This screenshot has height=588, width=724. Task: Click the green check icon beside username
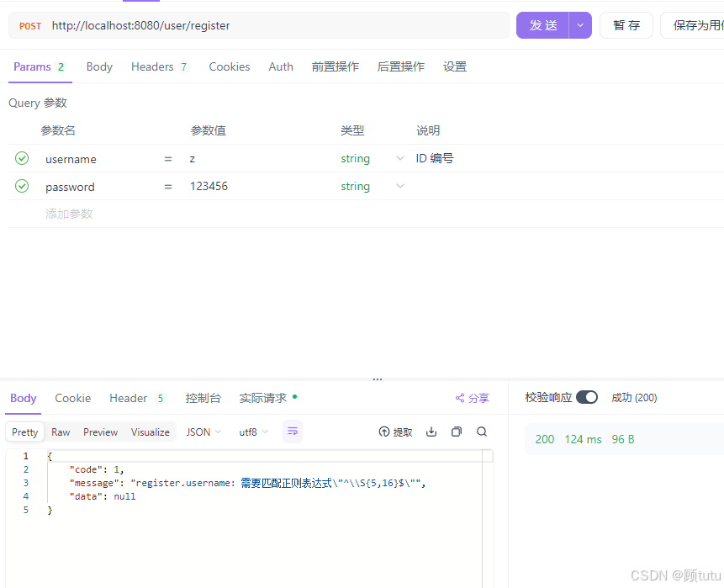pos(21,158)
